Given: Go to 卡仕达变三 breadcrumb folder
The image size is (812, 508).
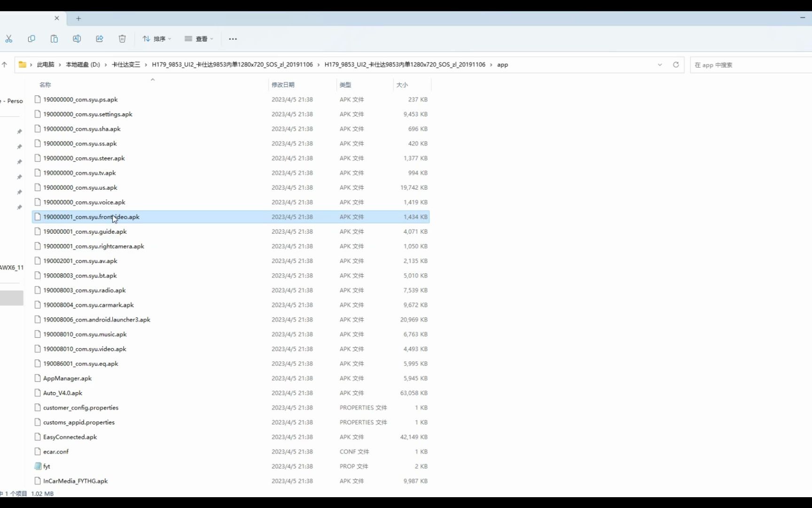Looking at the screenshot, I should click(126, 64).
